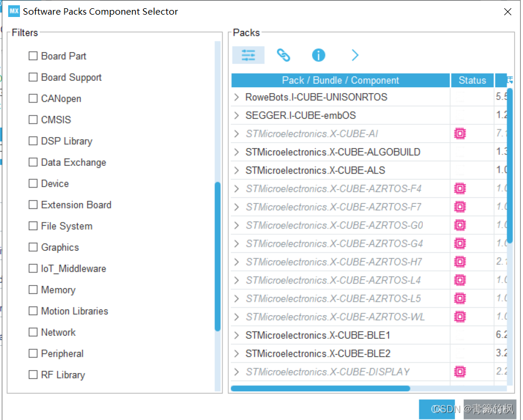The width and height of the screenshot is (523, 420).
Task: Click the chain link icon in Packs toolbar
Action: [x=283, y=55]
